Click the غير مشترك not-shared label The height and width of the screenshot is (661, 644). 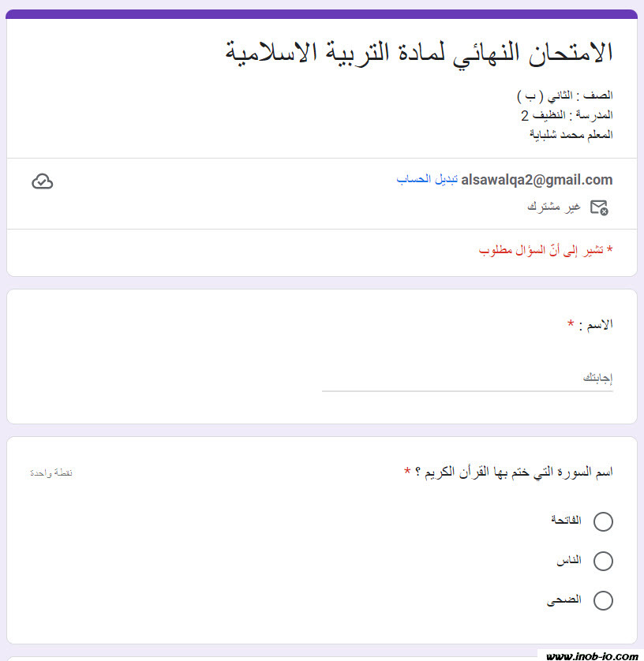coord(554,207)
